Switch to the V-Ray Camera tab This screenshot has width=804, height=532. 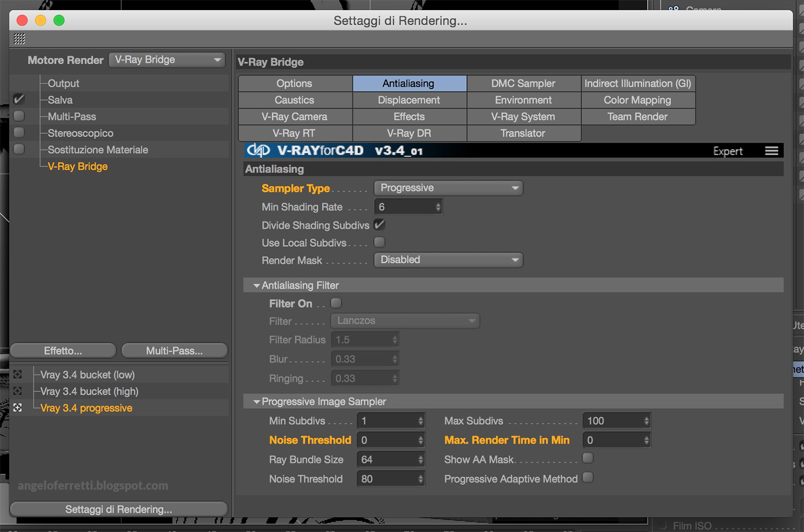point(295,116)
